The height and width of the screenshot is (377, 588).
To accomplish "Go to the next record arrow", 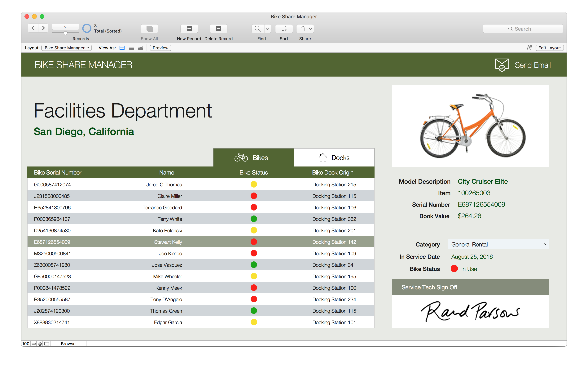I will click(43, 28).
